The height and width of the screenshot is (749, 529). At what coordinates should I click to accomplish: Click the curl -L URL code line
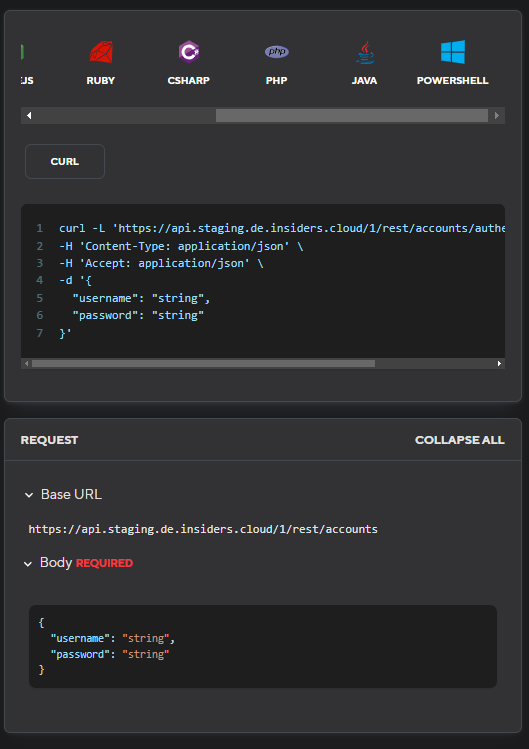pyautogui.click(x=282, y=228)
